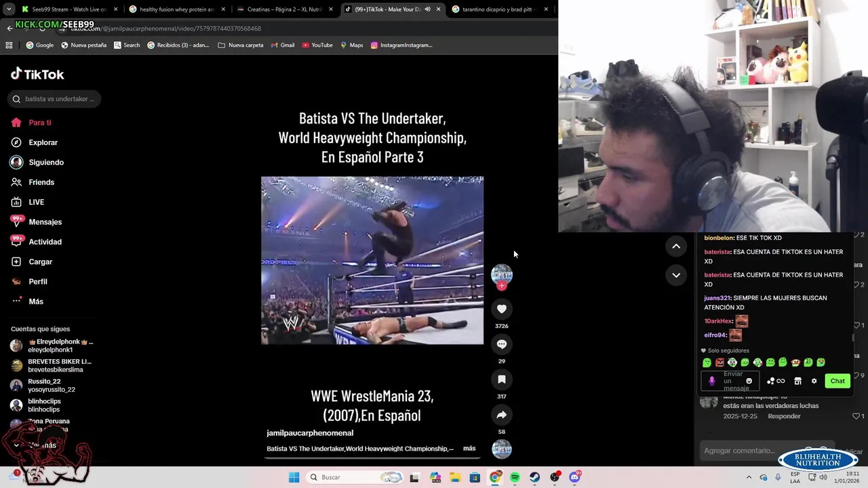
Task: Open the Nueva pestaña bookmark
Action: [x=83, y=45]
